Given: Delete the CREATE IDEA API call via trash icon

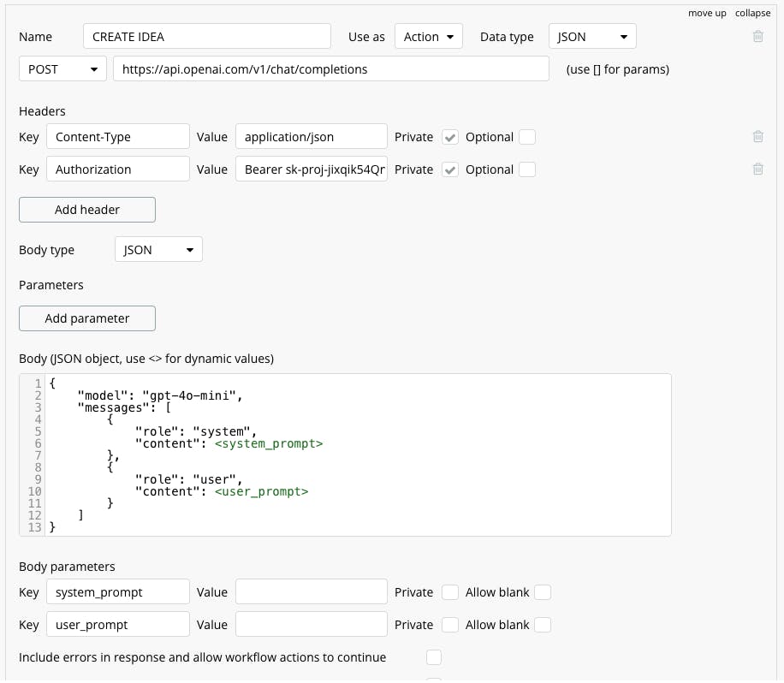Looking at the screenshot, I should pyautogui.click(x=758, y=37).
